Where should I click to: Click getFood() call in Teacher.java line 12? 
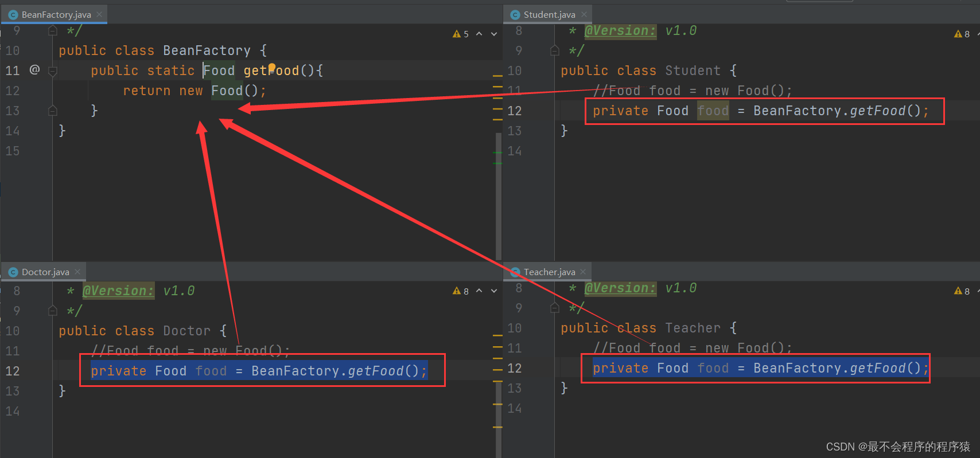(x=885, y=368)
